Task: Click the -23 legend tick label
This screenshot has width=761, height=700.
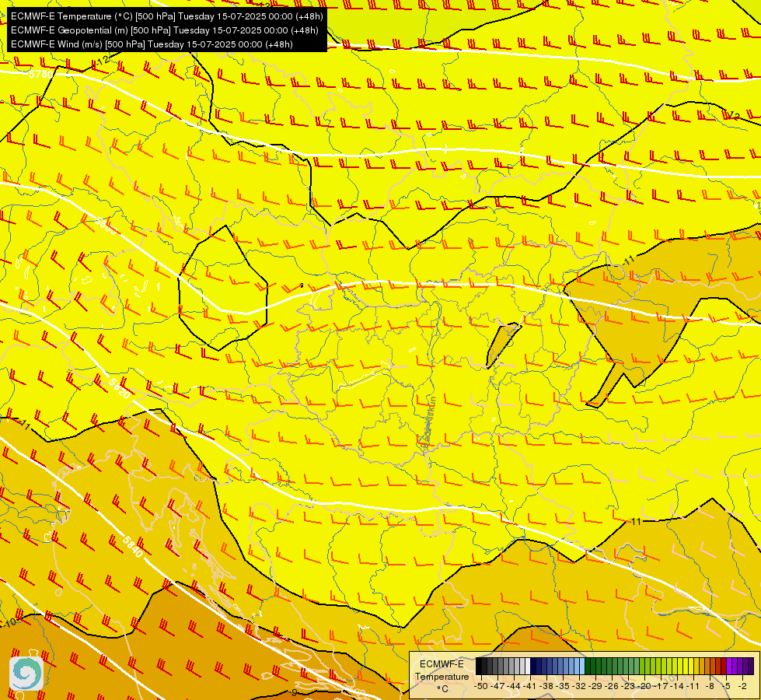Action: [x=628, y=687]
